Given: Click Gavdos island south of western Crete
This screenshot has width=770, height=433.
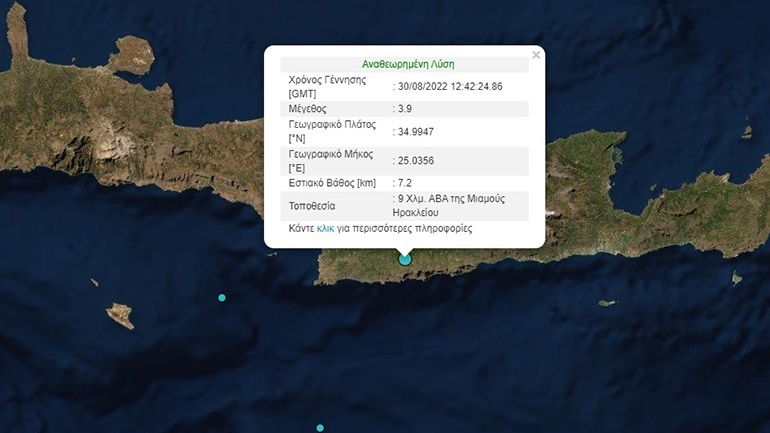Looking at the screenshot, I should (120, 316).
